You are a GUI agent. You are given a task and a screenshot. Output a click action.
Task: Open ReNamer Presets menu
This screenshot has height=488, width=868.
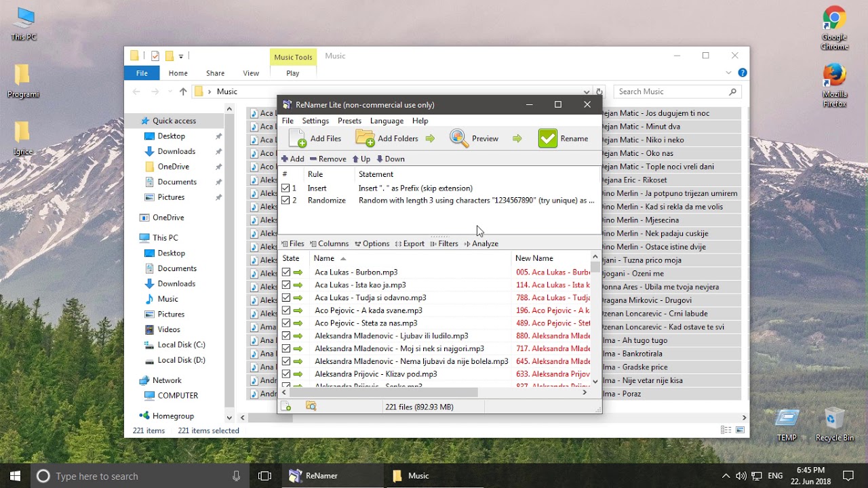pos(349,121)
